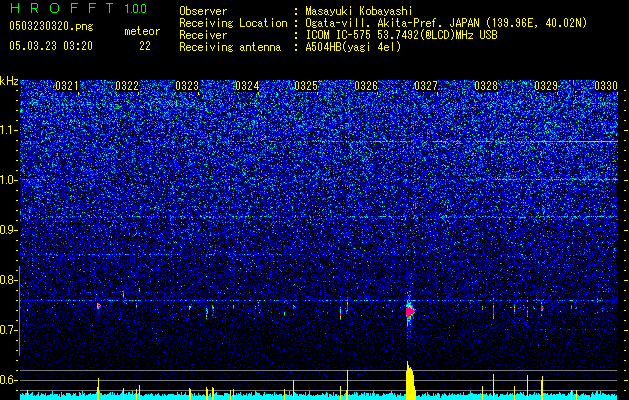Image resolution: width=629 pixels, height=400 pixels.
Task: Click the large pink meteor echo near 0327
Action: click(410, 311)
